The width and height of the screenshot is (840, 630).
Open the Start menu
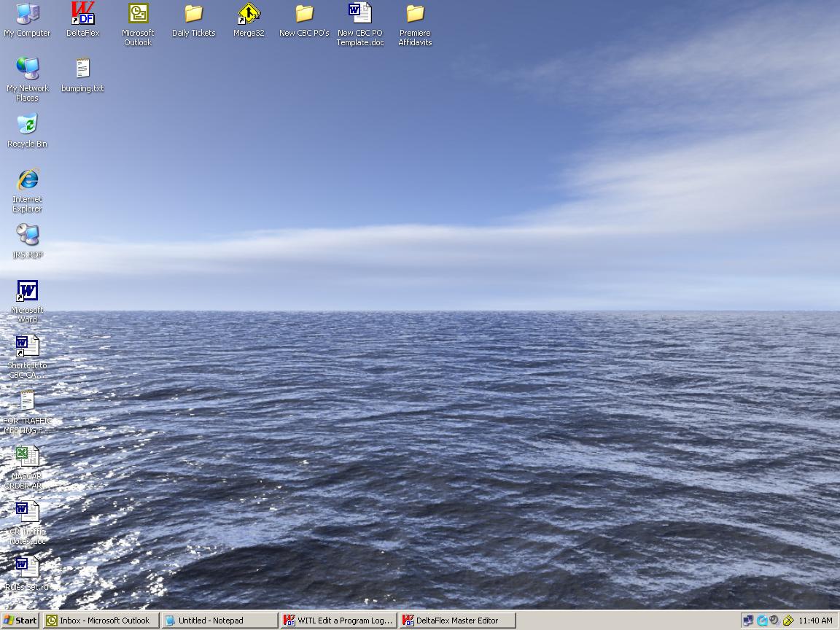[20, 621]
